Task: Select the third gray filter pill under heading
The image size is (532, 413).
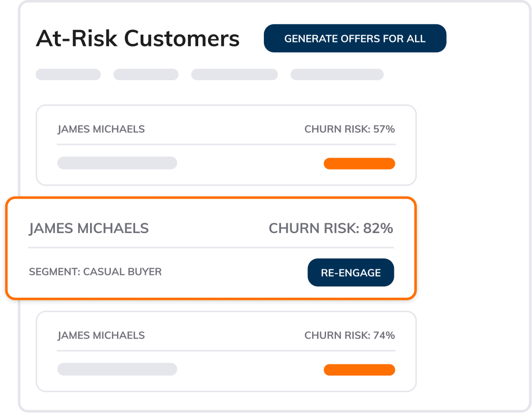Action: click(234, 74)
